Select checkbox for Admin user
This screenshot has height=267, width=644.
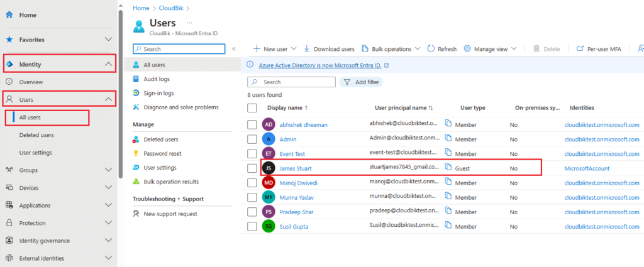(252, 139)
